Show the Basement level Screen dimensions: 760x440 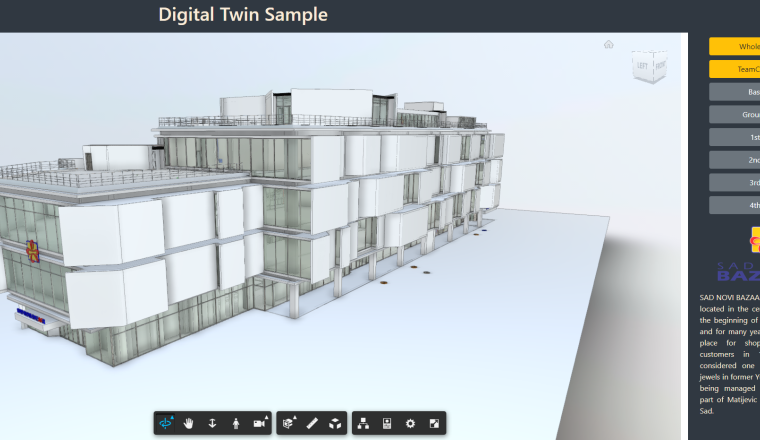[x=734, y=92]
